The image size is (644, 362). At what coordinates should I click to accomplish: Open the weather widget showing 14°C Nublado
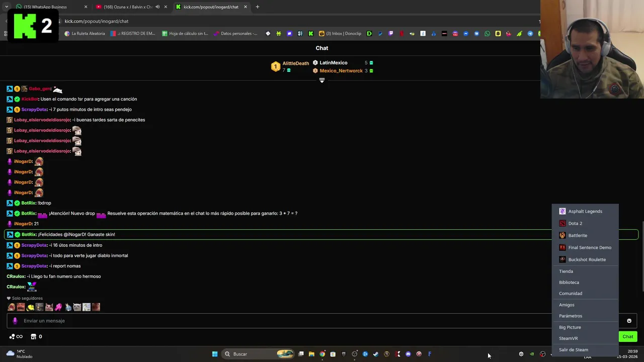[18, 354]
